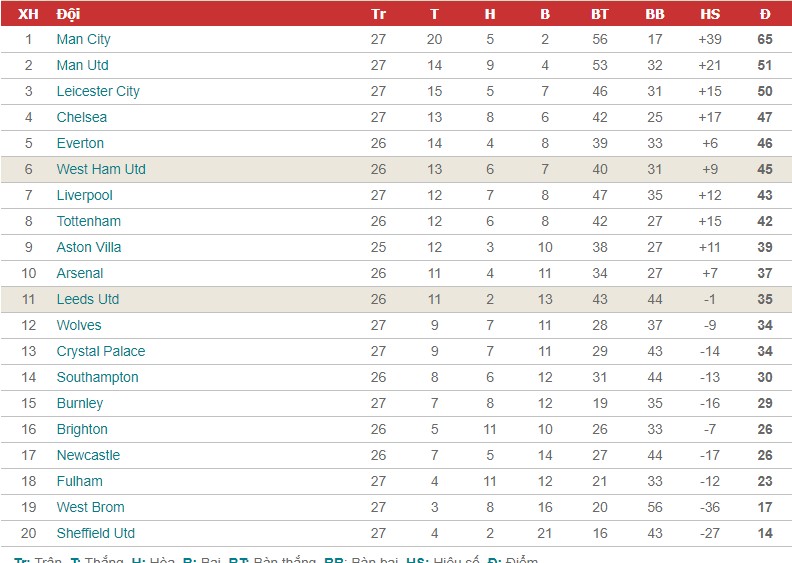The width and height of the screenshot is (792, 563).
Task: Click the HS column header
Action: (710, 14)
